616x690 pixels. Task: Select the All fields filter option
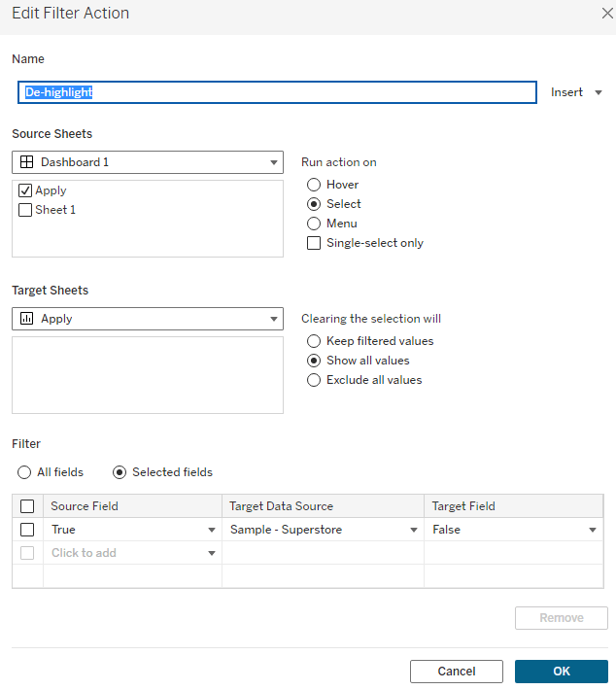click(24, 472)
